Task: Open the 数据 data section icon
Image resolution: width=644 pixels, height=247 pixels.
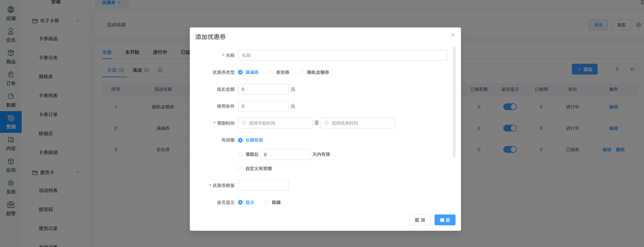Action: click(x=11, y=96)
